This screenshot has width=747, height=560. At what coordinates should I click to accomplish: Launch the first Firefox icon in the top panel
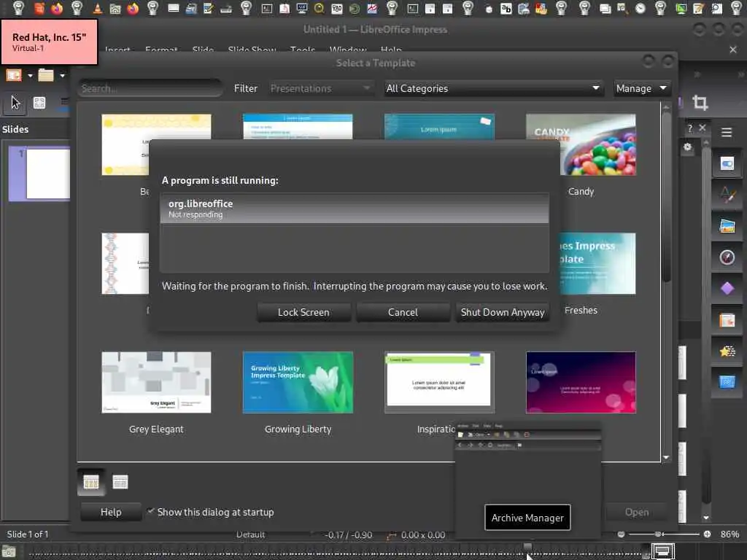[57, 8]
